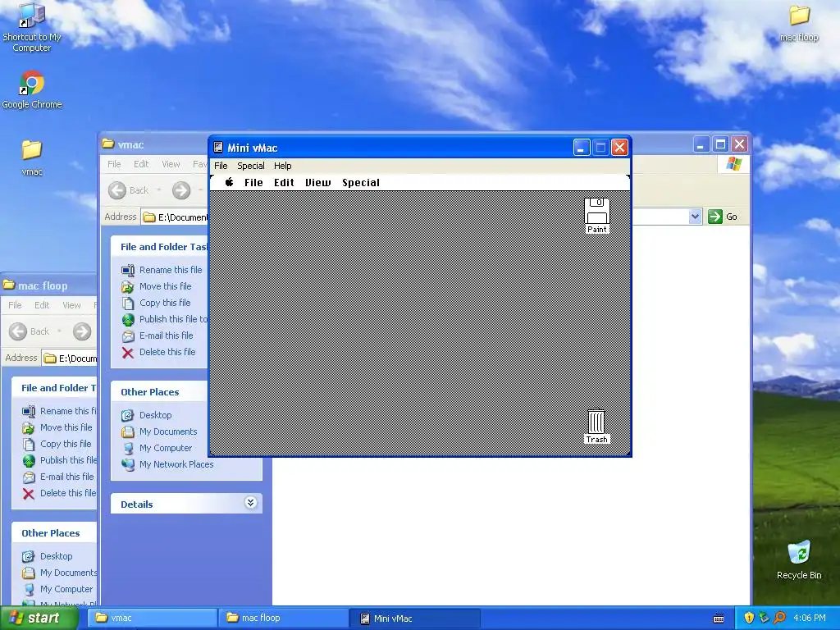Click the magnifier tray icon
Image resolution: width=840 pixels, height=630 pixels.
[x=779, y=619]
